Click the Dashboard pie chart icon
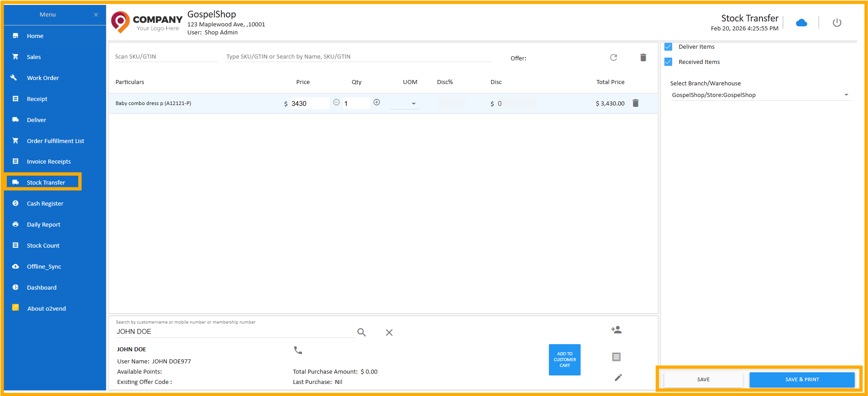This screenshot has height=396, width=868. pos(16,287)
